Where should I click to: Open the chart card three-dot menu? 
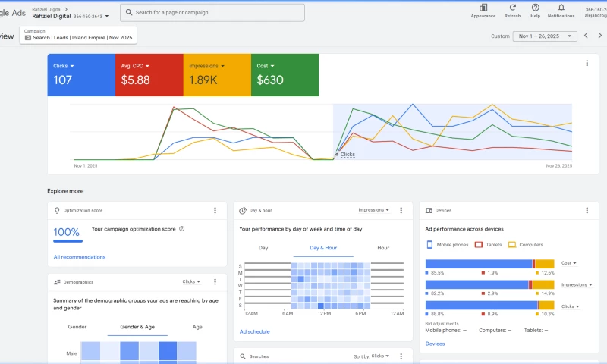pyautogui.click(x=587, y=63)
